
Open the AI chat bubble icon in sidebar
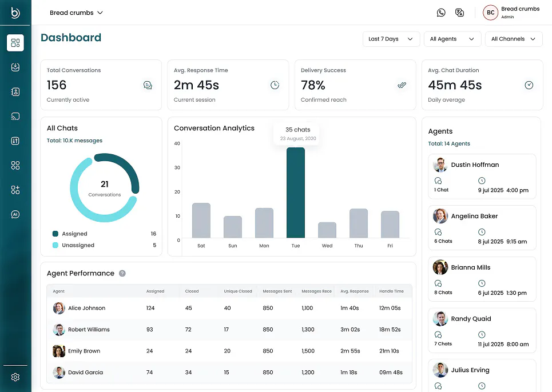[15, 214]
